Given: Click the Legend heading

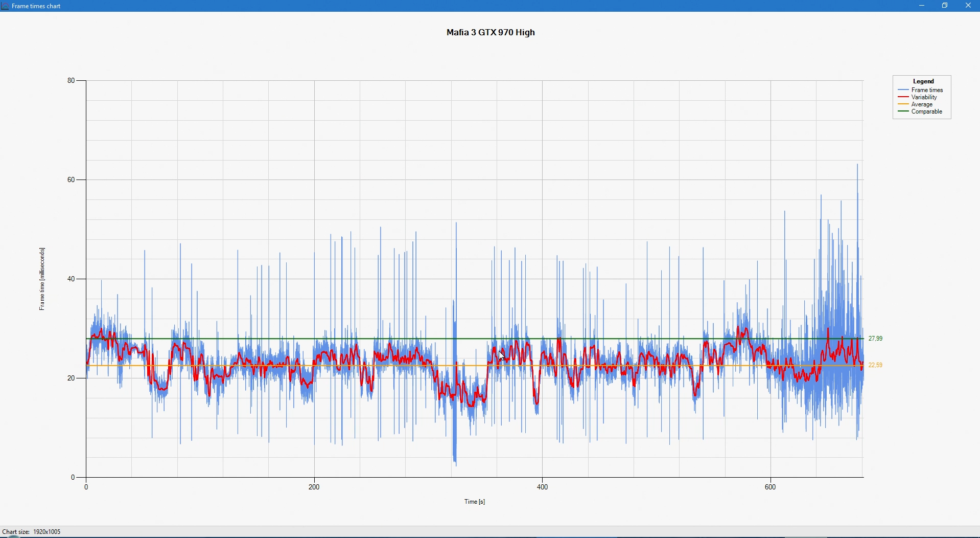Looking at the screenshot, I should tap(924, 81).
